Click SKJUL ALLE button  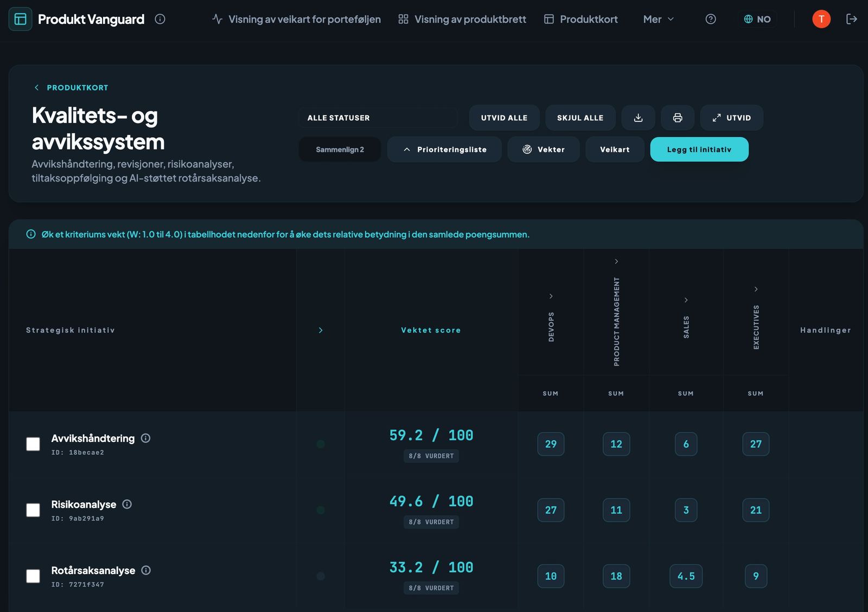click(x=580, y=118)
